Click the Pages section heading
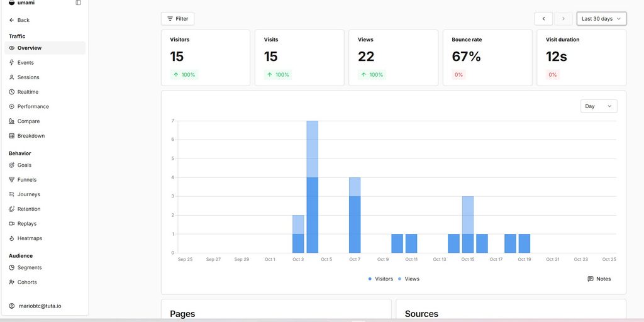644x322 pixels. (182, 314)
